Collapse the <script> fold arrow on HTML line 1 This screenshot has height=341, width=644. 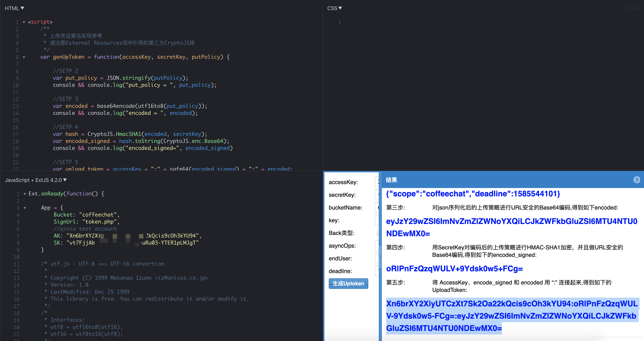(x=24, y=22)
